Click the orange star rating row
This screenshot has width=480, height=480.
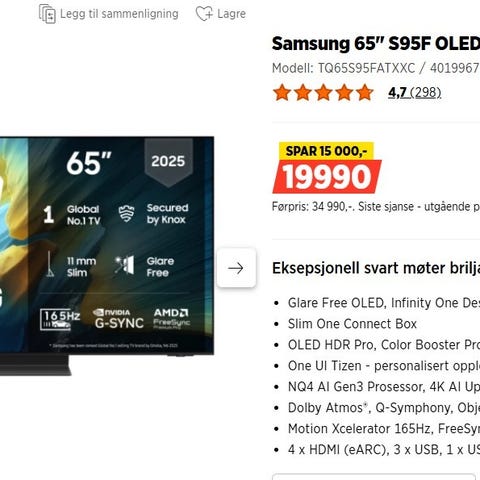click(x=323, y=93)
